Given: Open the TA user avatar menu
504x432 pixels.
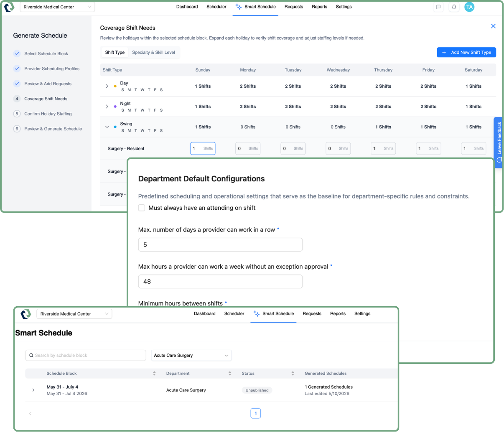Looking at the screenshot, I should pyautogui.click(x=469, y=7).
